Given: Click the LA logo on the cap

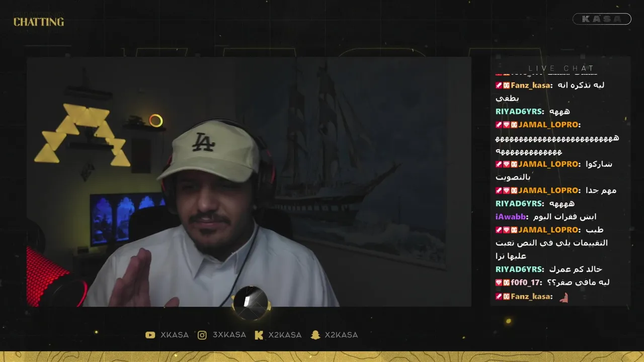Looking at the screenshot, I should pos(203,143).
